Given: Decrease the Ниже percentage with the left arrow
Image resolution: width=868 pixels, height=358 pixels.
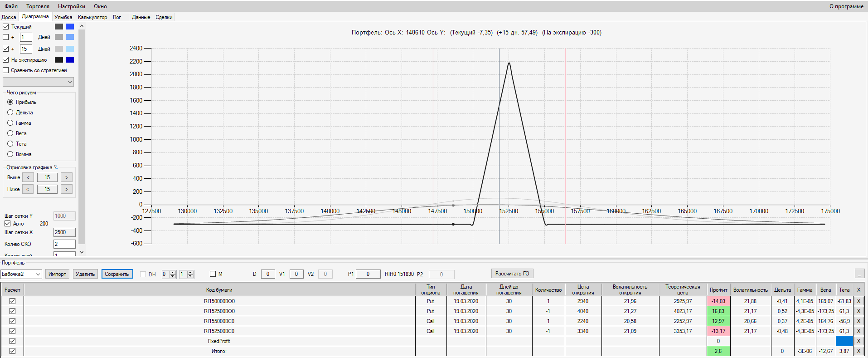Looking at the screenshot, I should point(28,189).
